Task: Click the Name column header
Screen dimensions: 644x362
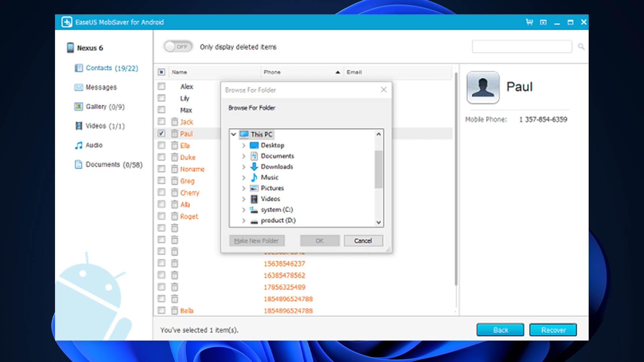Action: pyautogui.click(x=215, y=72)
